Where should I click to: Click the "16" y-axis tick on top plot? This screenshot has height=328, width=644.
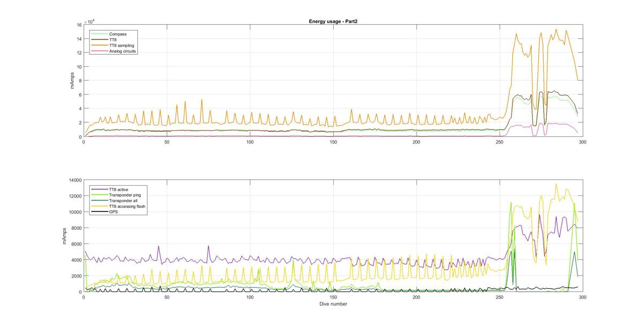78,25
